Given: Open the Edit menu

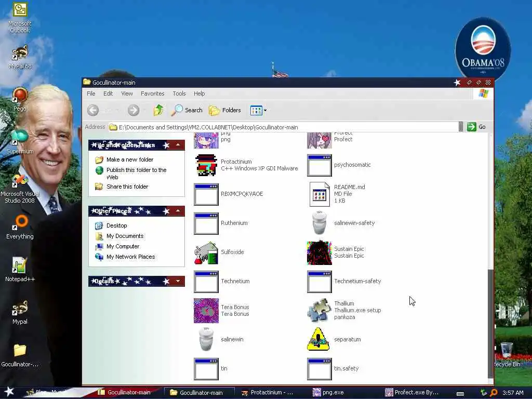Looking at the screenshot, I should (x=108, y=94).
